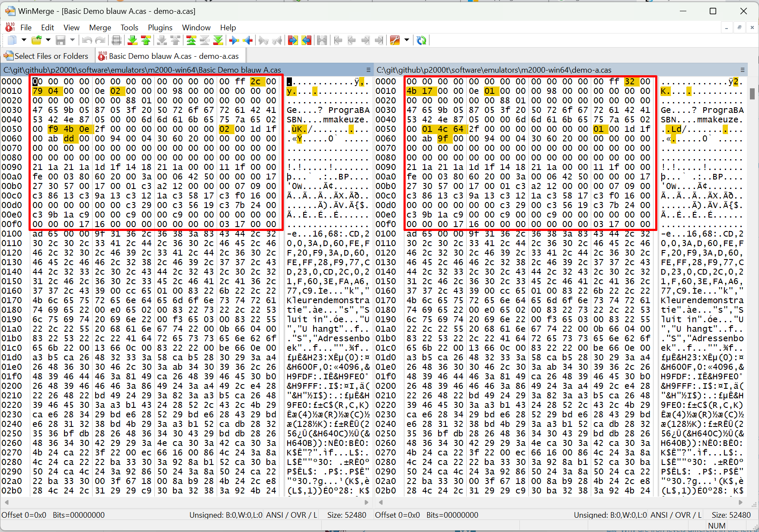759x532 pixels.
Task: Open the Merge menu
Action: click(100, 28)
